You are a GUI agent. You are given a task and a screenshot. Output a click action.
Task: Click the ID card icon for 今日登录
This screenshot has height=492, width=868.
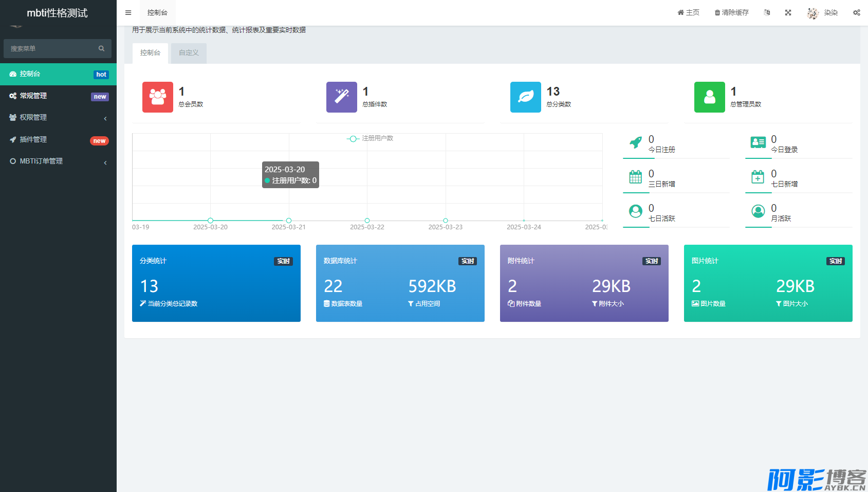[758, 142]
